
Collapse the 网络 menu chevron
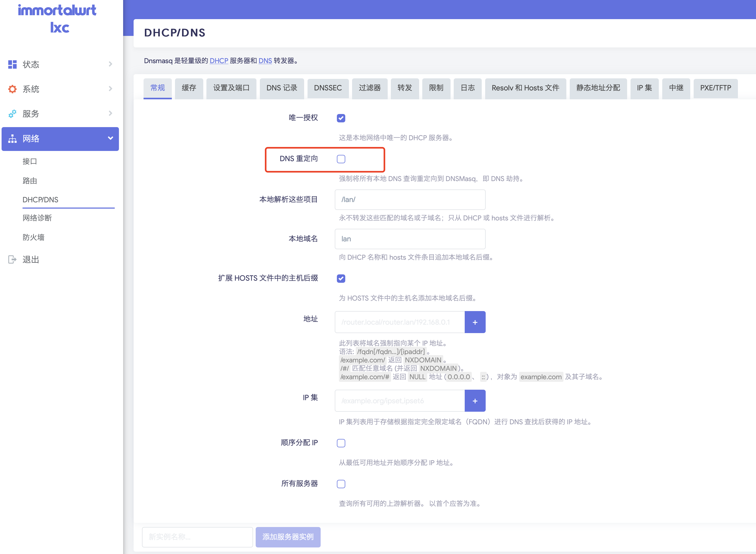(x=110, y=138)
